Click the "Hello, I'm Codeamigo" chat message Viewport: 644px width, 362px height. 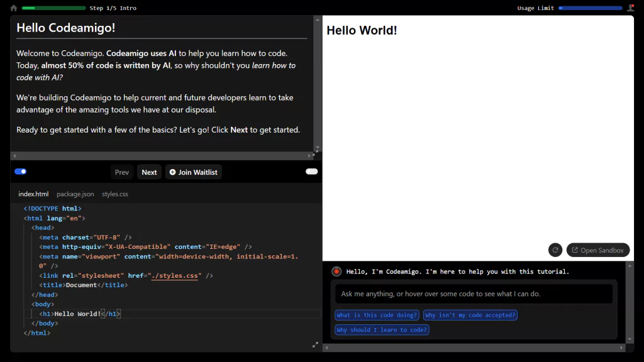coord(458,271)
